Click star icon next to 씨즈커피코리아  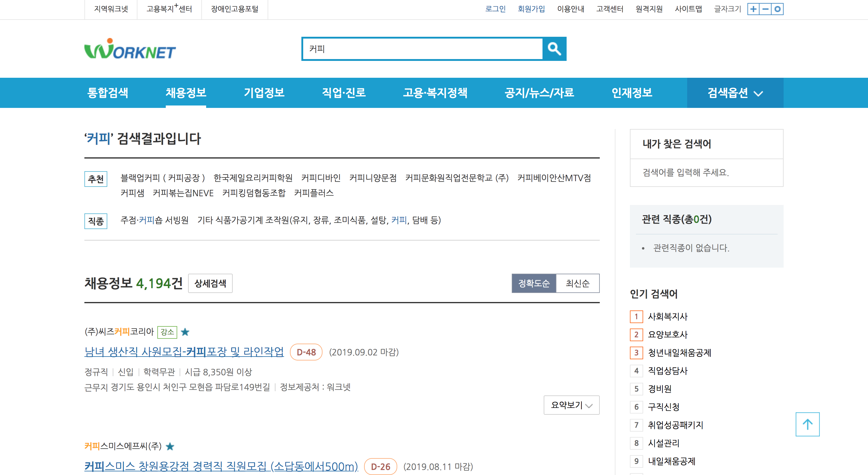(x=185, y=332)
